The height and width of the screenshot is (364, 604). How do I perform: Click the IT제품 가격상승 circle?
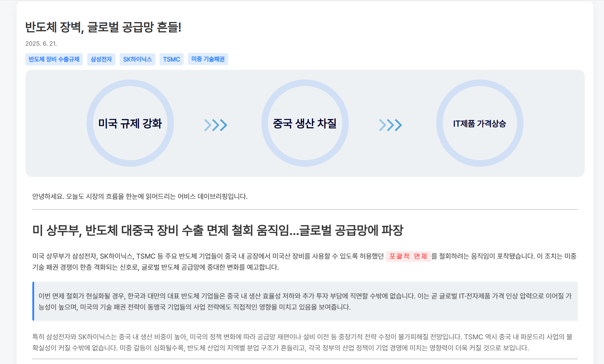coord(480,123)
